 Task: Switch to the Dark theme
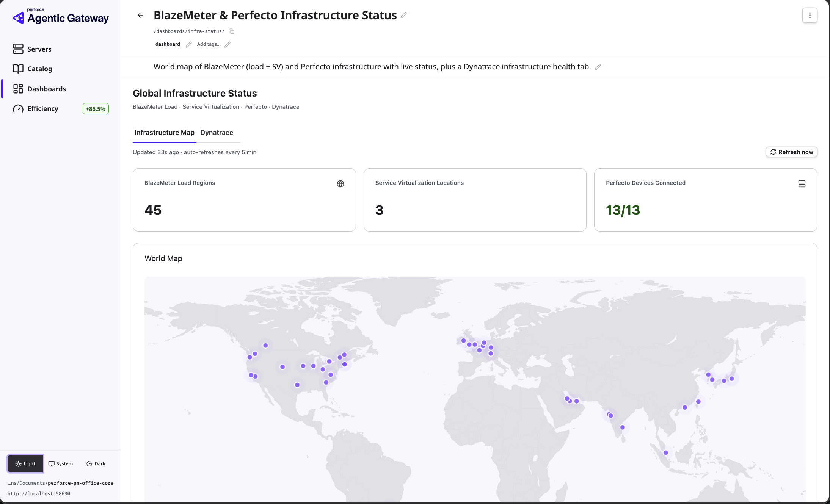click(96, 463)
